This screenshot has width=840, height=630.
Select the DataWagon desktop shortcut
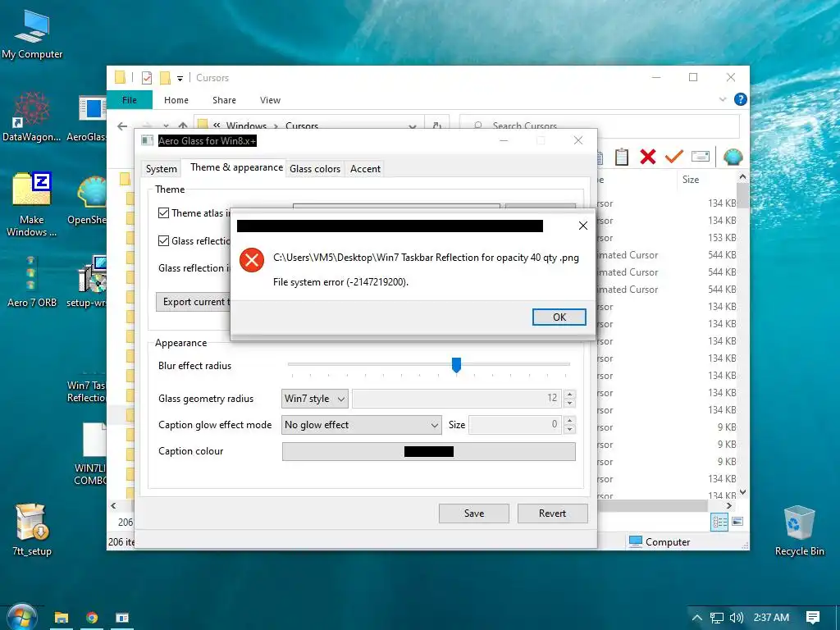[32, 116]
